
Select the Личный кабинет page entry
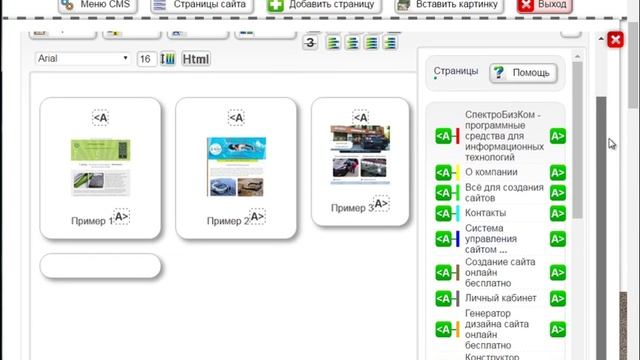click(x=501, y=298)
